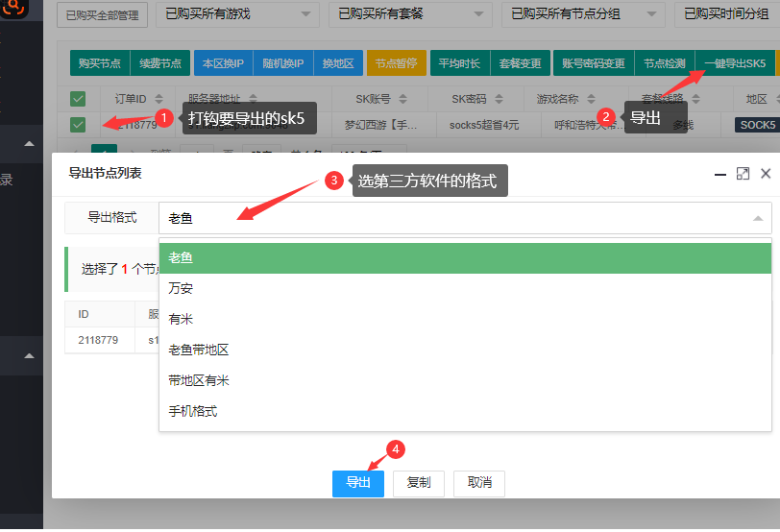
Task: Click the 随机换IP button
Action: 283,63
